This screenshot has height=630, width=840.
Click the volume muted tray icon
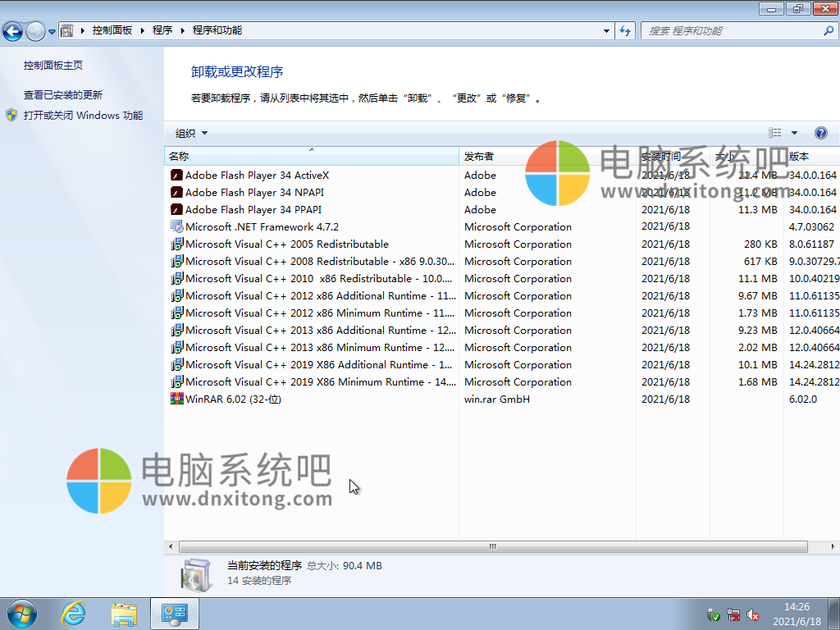753,614
